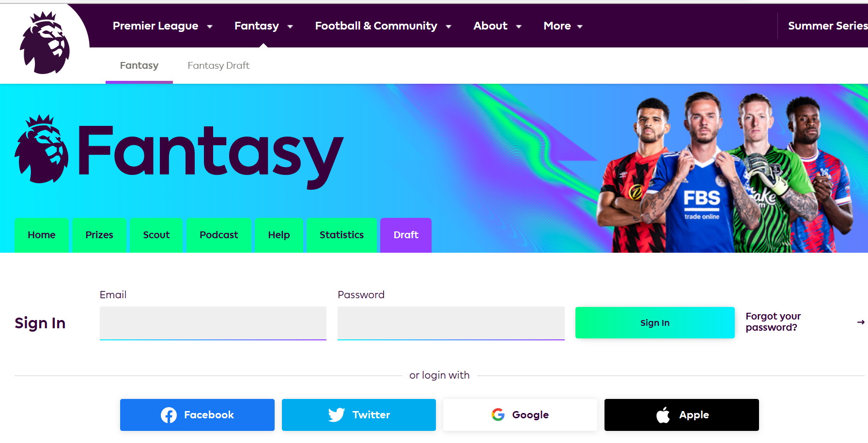Click the Google G icon

pos(498,414)
